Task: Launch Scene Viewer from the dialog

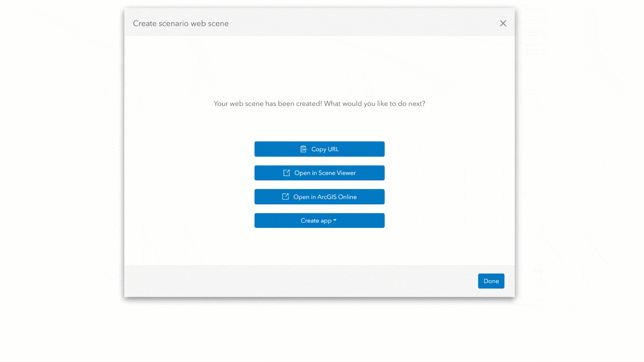Action: (319, 173)
